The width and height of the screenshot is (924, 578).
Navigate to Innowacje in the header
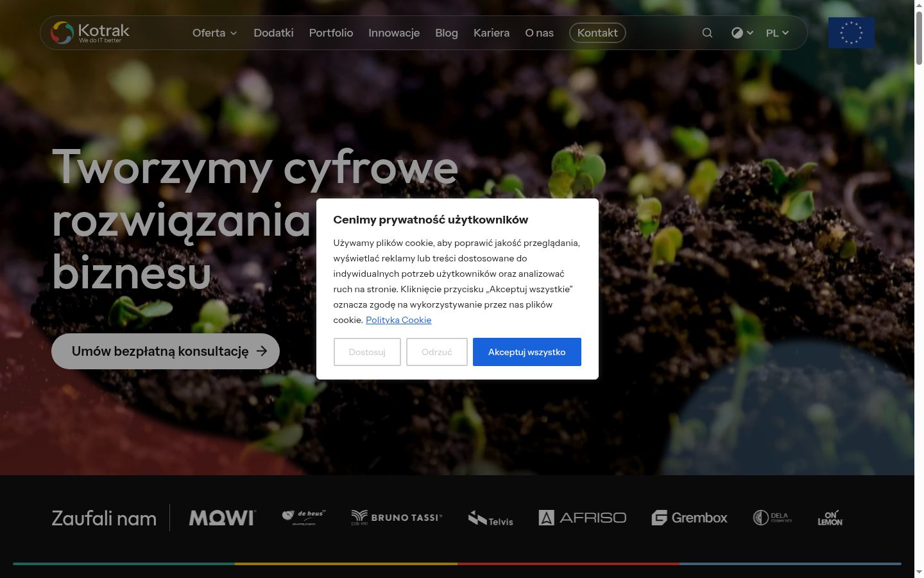pyautogui.click(x=394, y=33)
